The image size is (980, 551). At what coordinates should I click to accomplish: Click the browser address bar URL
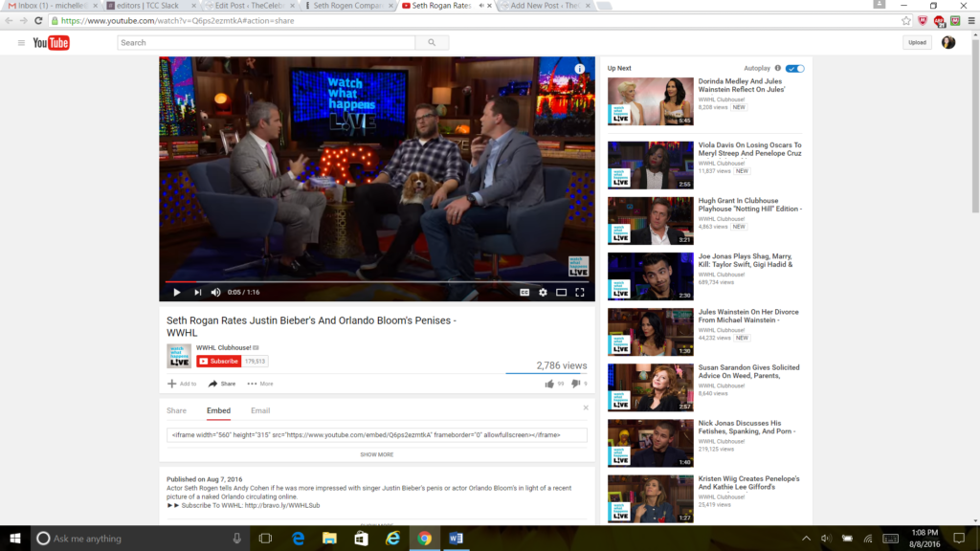point(177,21)
